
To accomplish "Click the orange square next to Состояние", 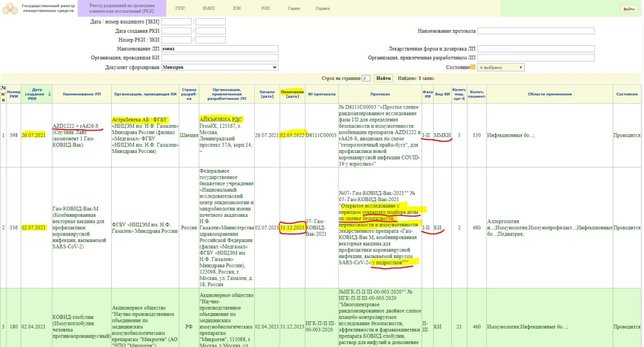I will coord(472,67).
